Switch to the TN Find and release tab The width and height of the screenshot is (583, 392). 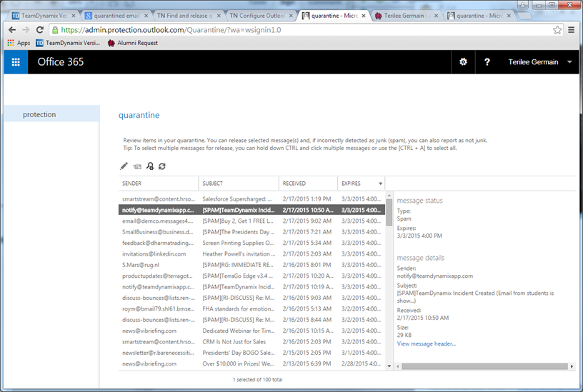click(189, 16)
